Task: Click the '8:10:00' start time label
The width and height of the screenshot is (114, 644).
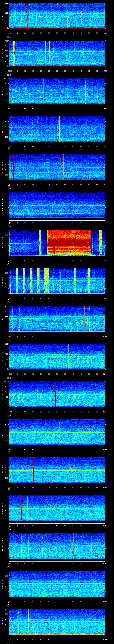Action: [x=9, y=374]
